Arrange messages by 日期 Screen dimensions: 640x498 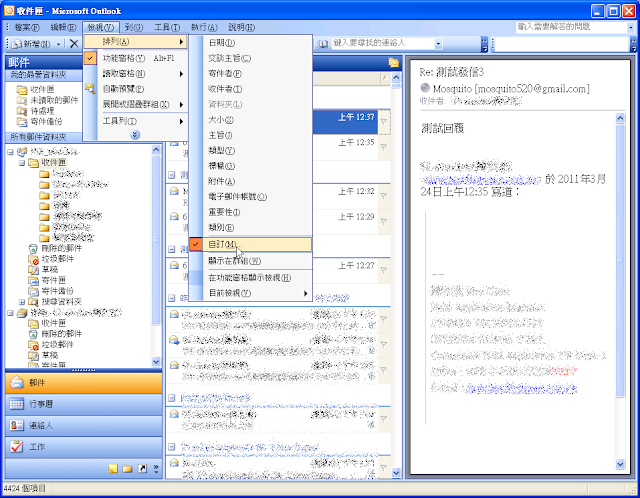[251, 43]
